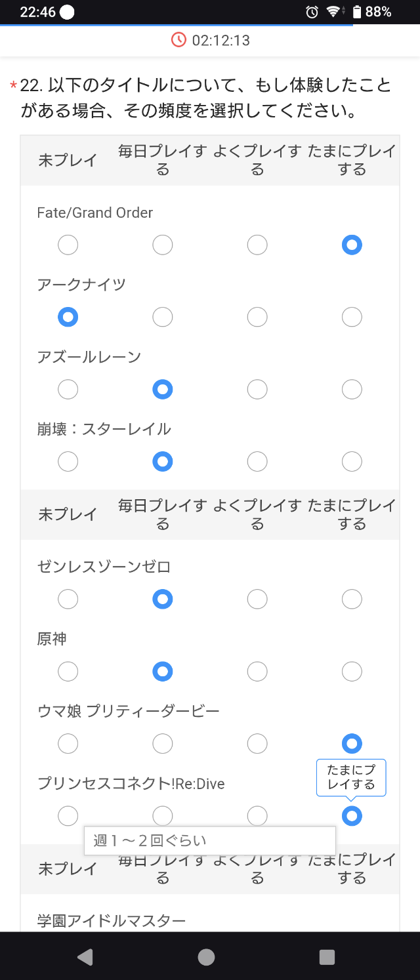Viewport: 420px width, 980px height.
Task: Select よくプレイする for 原神
Action: click(x=257, y=672)
